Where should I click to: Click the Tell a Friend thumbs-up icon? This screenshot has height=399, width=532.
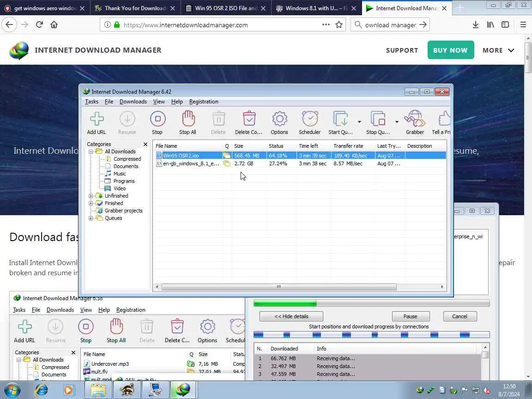click(442, 123)
